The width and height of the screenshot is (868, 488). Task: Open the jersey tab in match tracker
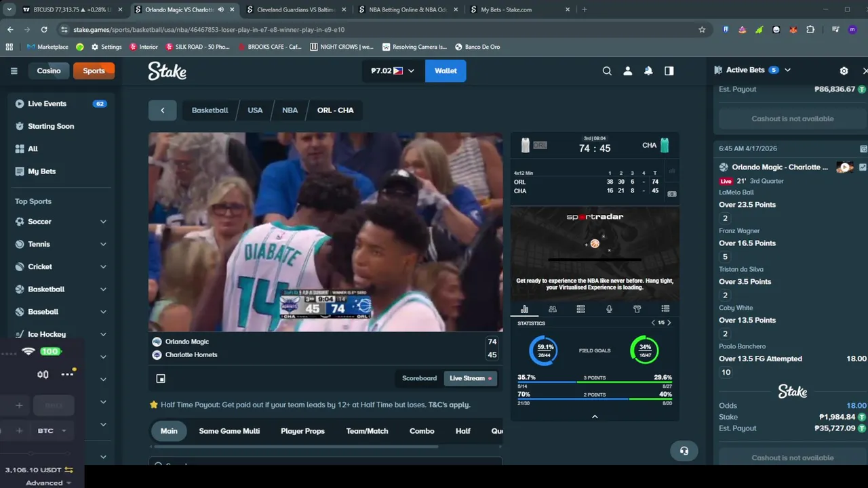[637, 309]
